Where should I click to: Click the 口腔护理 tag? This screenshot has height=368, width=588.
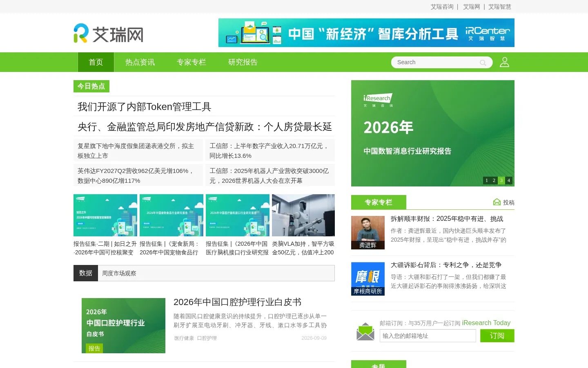click(207, 338)
